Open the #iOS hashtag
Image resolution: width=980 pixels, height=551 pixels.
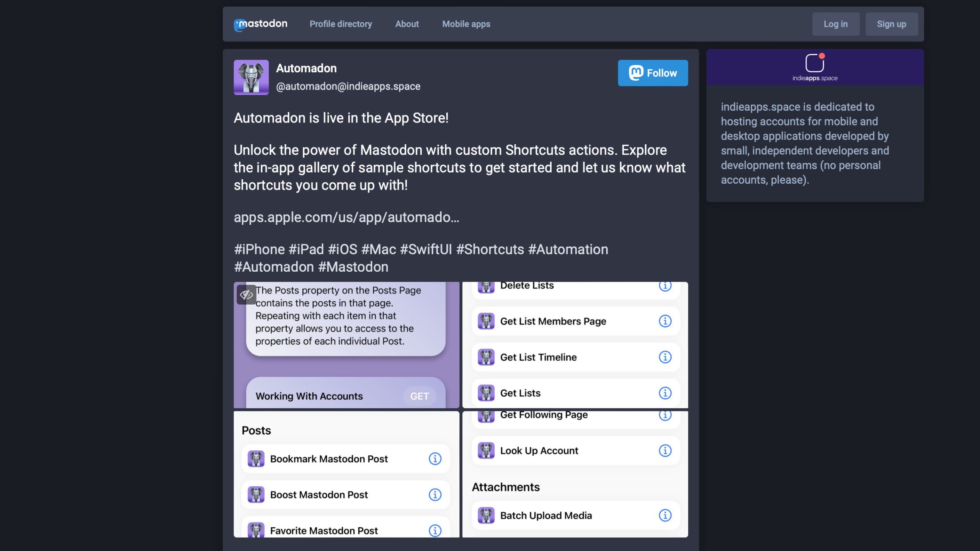click(343, 249)
